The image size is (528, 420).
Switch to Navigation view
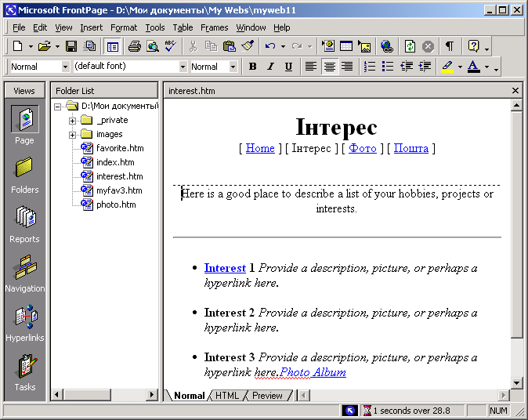click(x=25, y=273)
